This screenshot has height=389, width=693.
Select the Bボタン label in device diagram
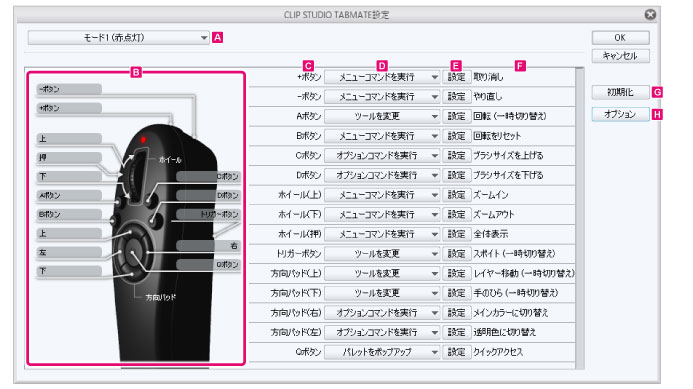(69, 214)
